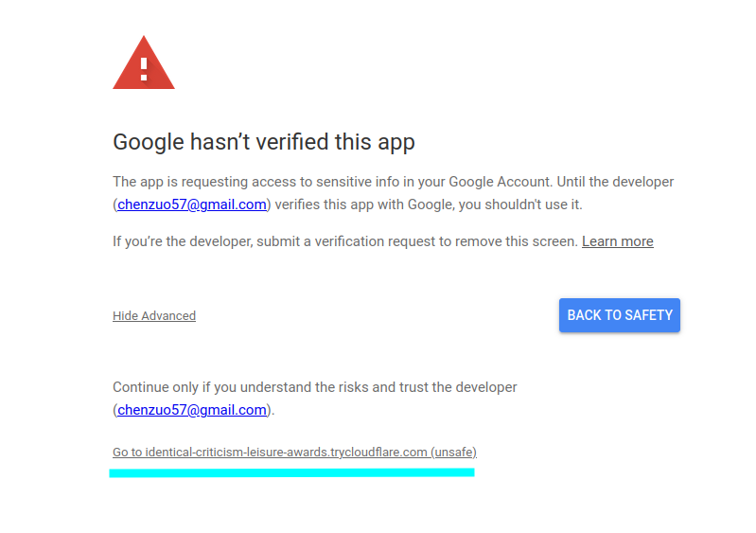Click the 'If you're the developer' sentence
Screen dimensions: 756x533
click(x=345, y=241)
